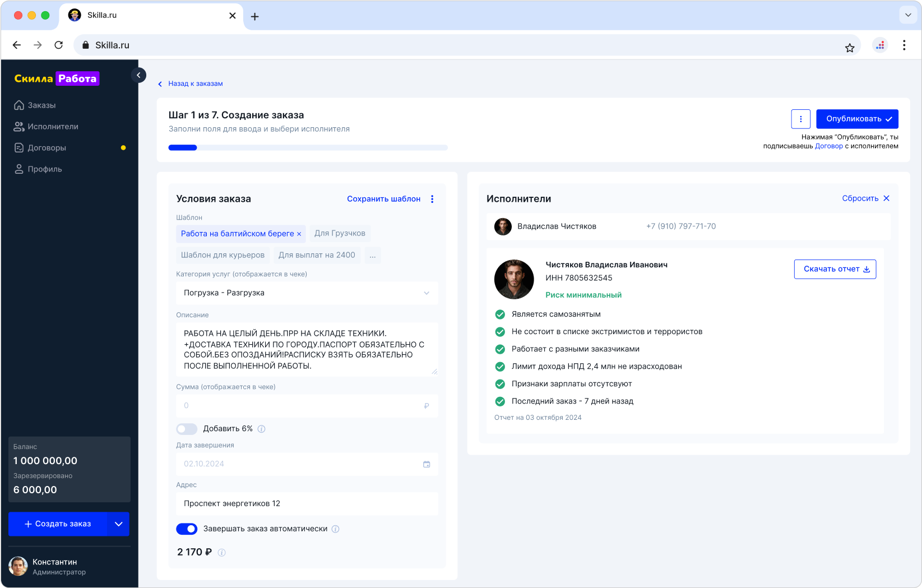Image resolution: width=922 pixels, height=588 pixels.
Task: Click the order creation progress bar
Action: (307, 147)
